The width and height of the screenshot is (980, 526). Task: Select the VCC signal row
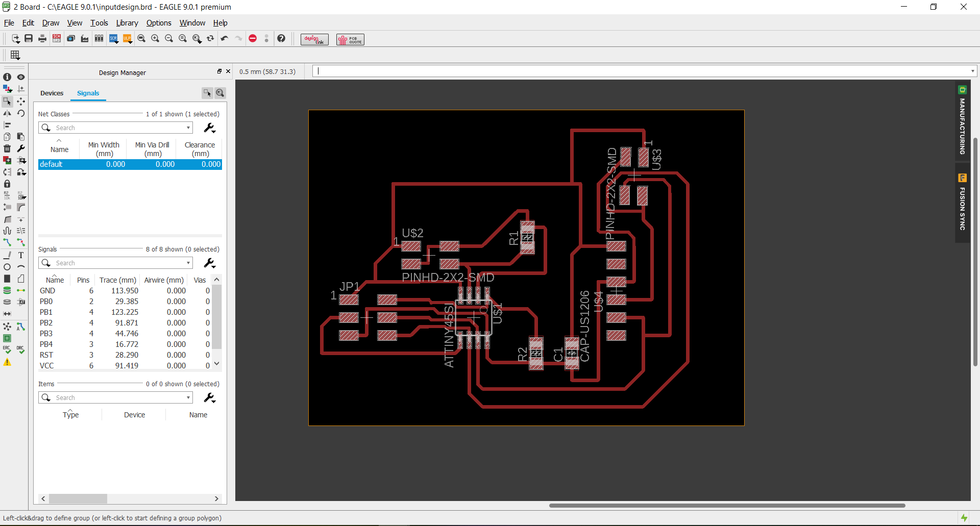tap(125, 366)
